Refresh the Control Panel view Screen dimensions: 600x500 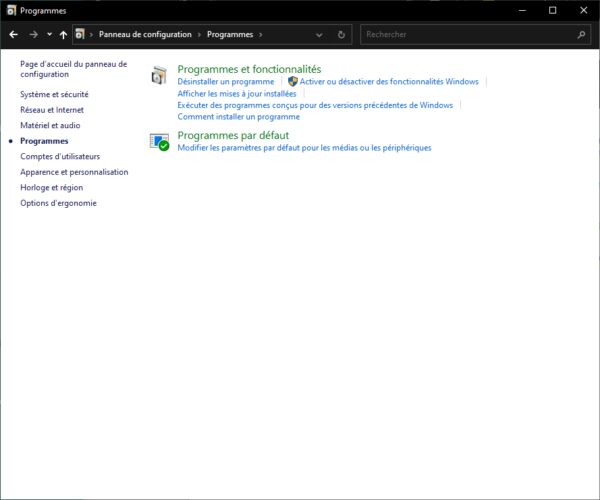[x=342, y=34]
